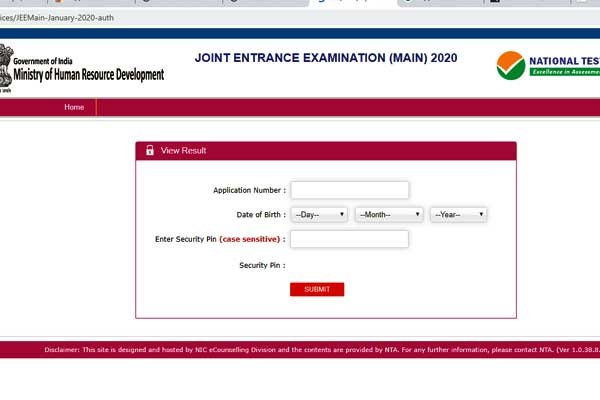Click the View Result panel header
This screenshot has width=600, height=400.
click(x=326, y=150)
